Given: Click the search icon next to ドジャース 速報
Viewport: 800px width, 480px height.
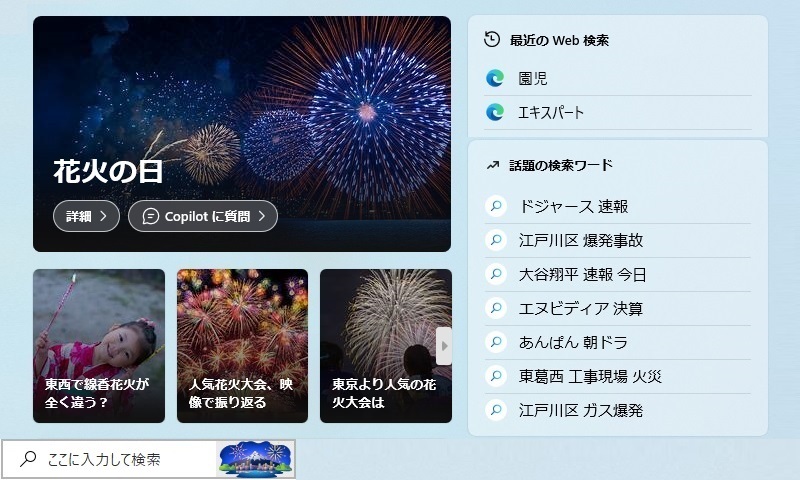Looking at the screenshot, I should click(495, 206).
